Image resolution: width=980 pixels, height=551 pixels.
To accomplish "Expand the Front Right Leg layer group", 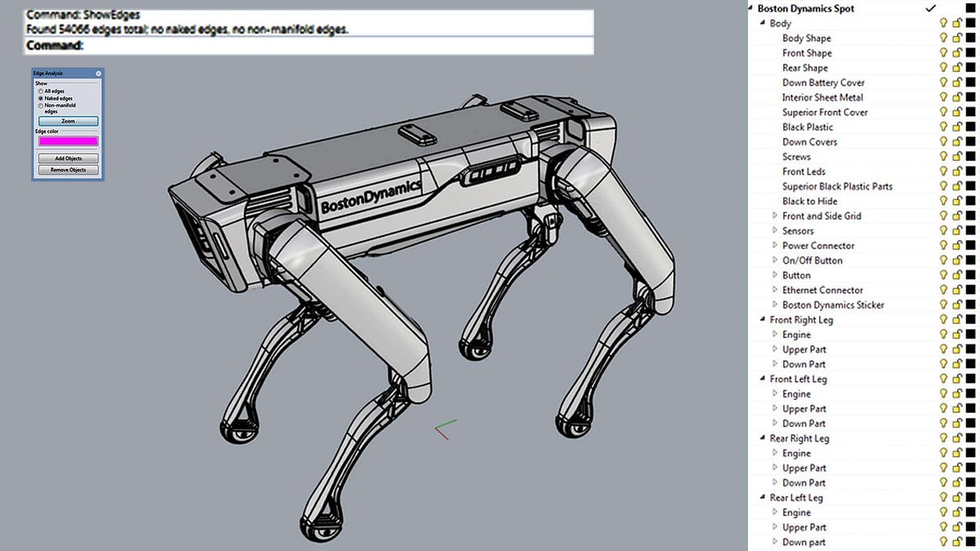I will 763,319.
